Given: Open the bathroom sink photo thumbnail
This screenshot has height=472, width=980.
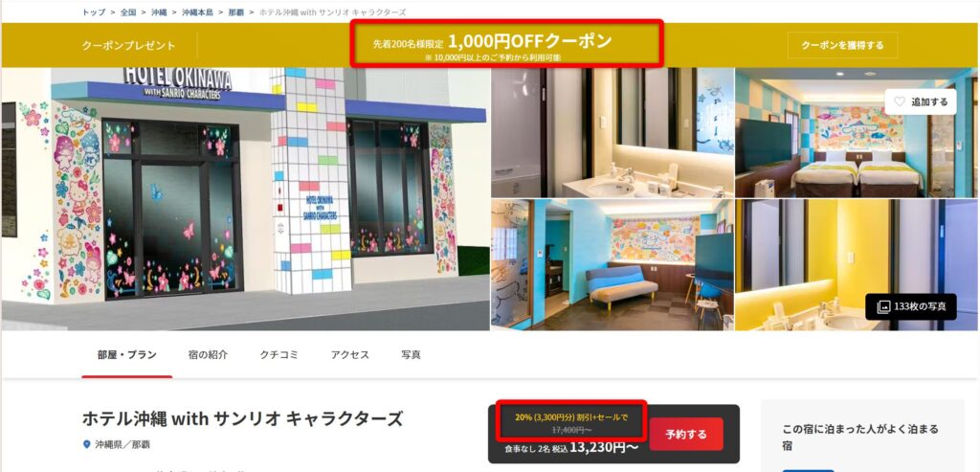Looking at the screenshot, I should click(x=612, y=132).
